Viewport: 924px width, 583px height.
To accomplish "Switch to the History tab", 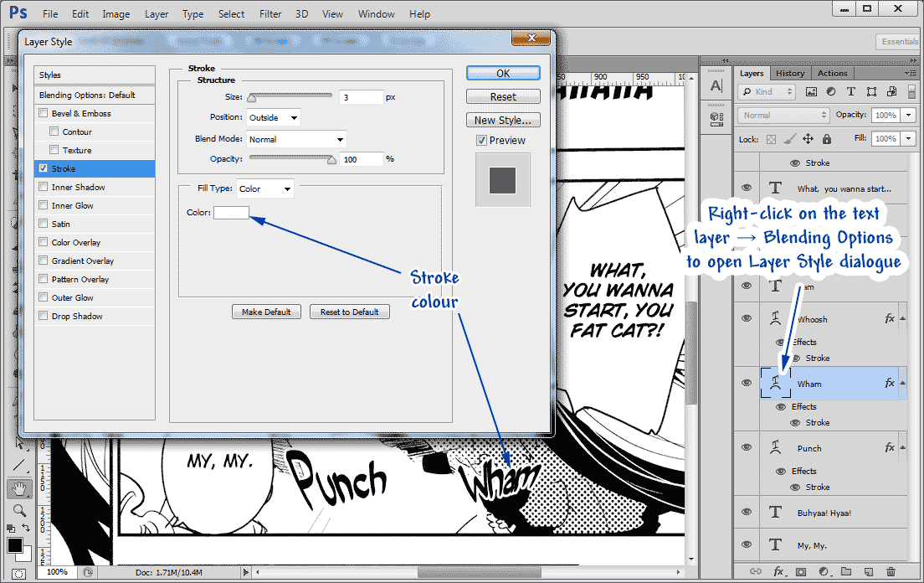I will point(790,73).
